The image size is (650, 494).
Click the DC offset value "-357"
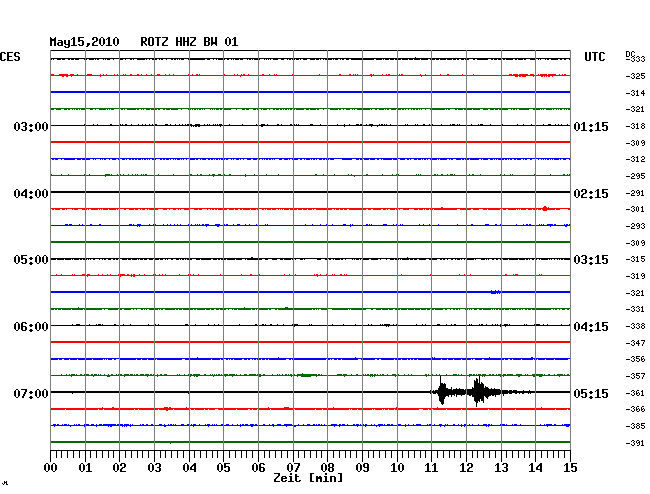coord(635,376)
